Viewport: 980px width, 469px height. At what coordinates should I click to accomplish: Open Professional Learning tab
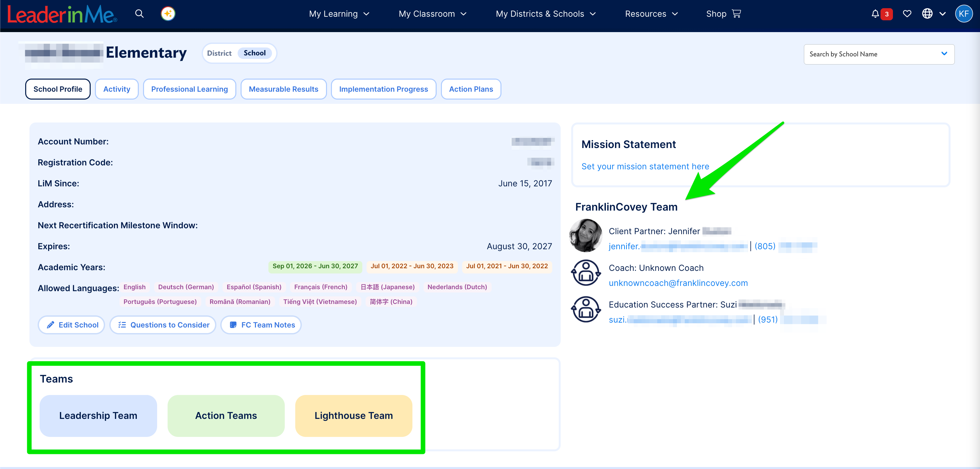pyautogui.click(x=190, y=89)
